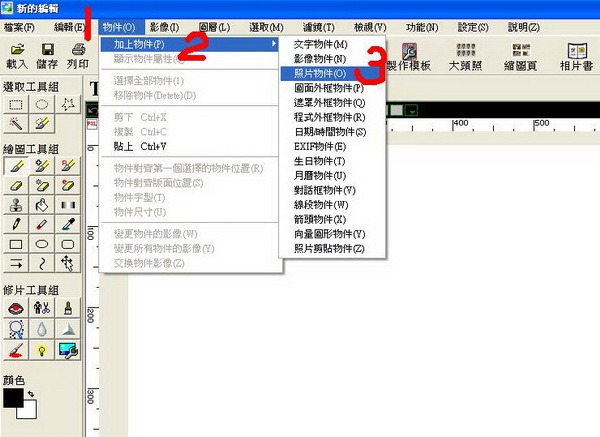Image resolution: width=600 pixels, height=437 pixels.
Task: Open the 檔案(F) menu
Action: [19, 28]
